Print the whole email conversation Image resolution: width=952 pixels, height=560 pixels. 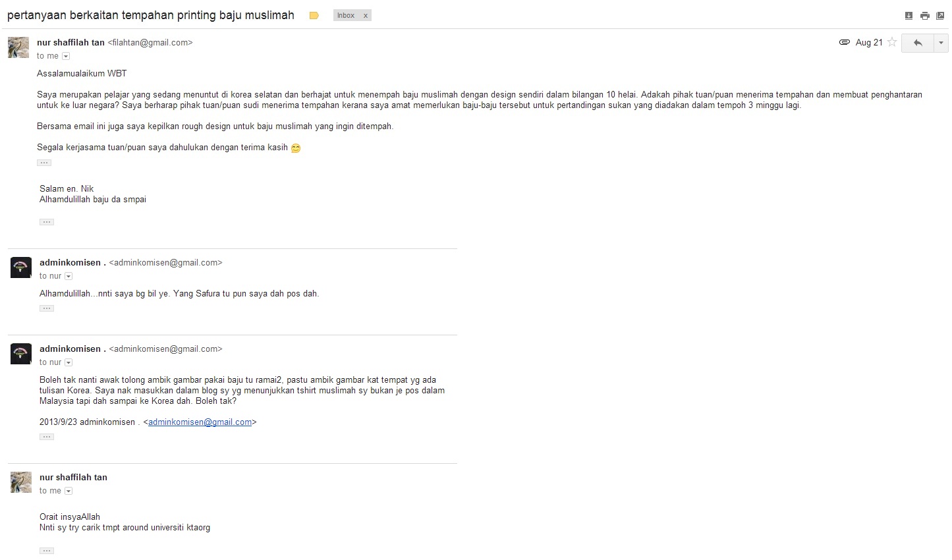pos(924,16)
